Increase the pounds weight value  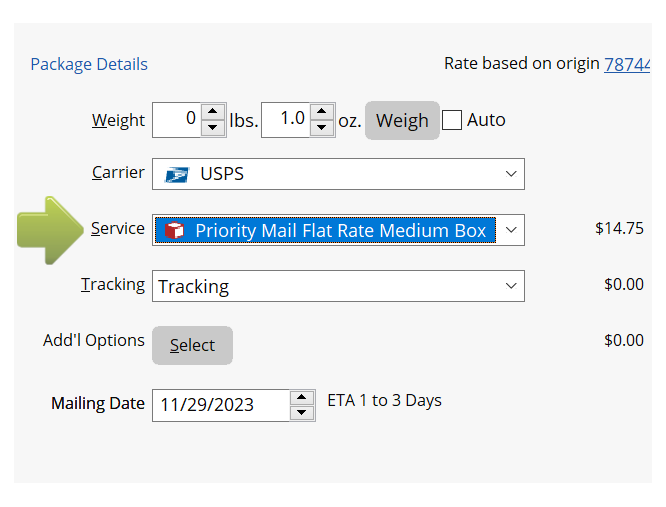point(213,112)
